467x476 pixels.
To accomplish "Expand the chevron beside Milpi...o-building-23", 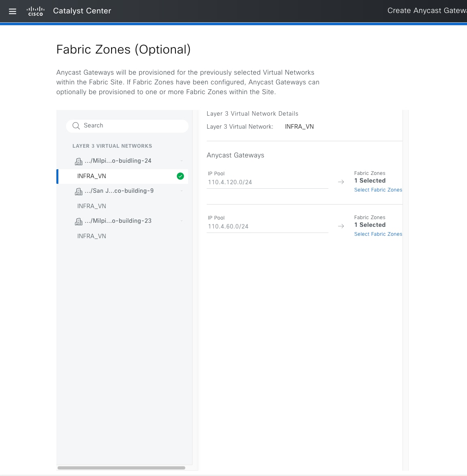I will tap(181, 221).
